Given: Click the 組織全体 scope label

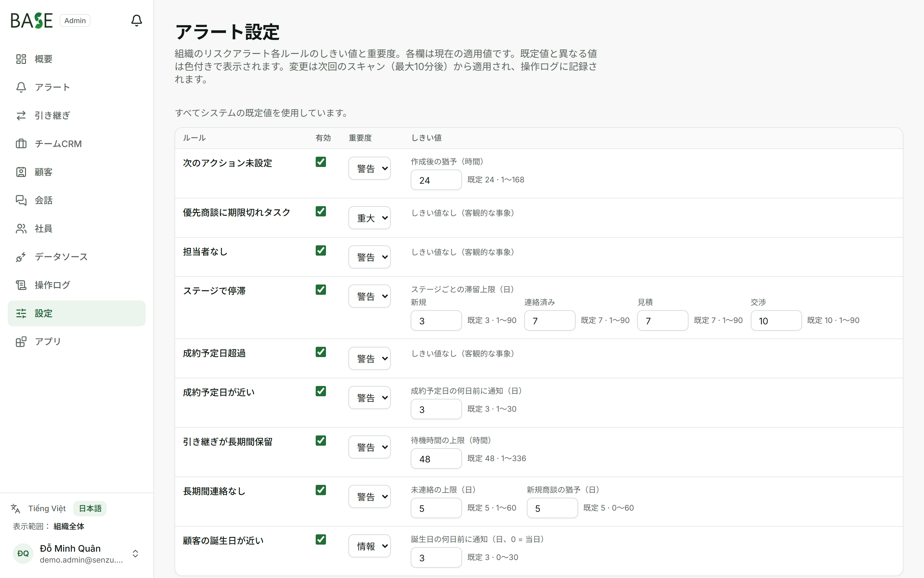Looking at the screenshot, I should (x=69, y=526).
